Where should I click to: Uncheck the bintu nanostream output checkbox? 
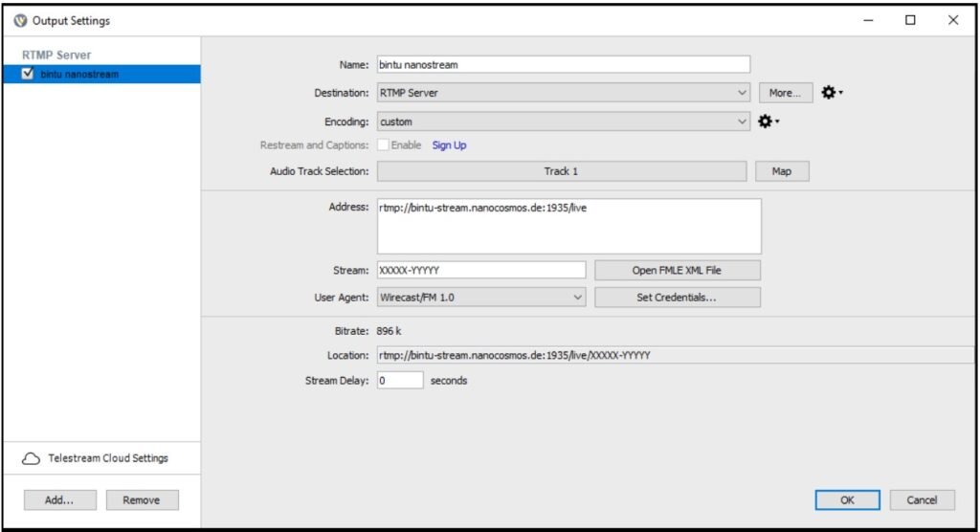click(x=28, y=74)
